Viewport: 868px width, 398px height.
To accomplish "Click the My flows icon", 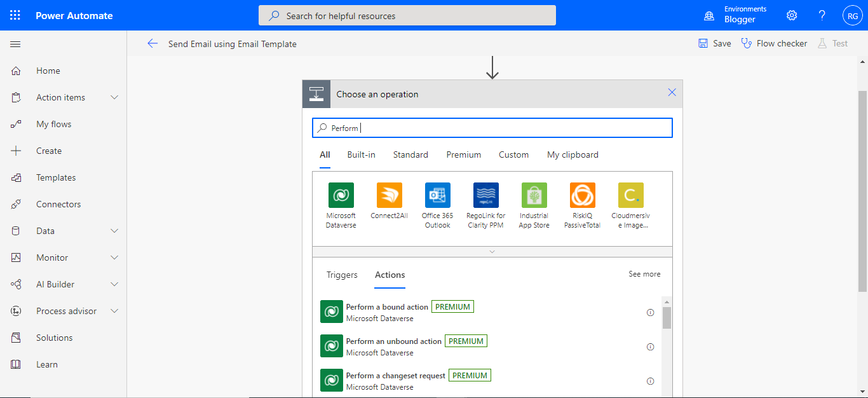I will (16, 124).
